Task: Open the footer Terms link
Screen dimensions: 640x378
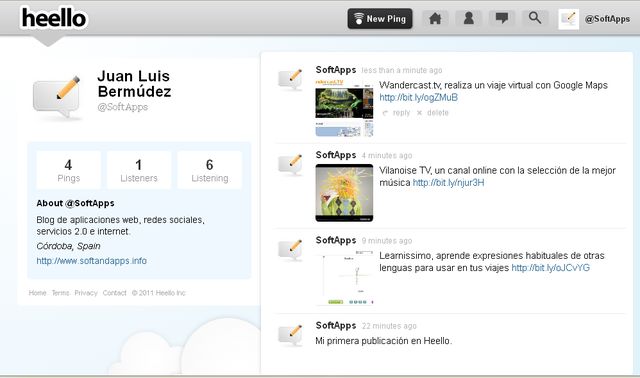Action: point(60,293)
